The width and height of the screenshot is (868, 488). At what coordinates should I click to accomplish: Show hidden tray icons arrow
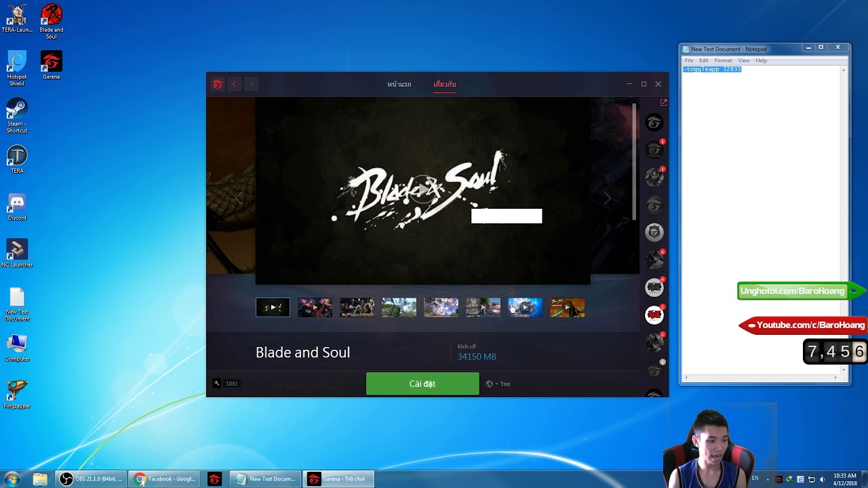coord(767,479)
